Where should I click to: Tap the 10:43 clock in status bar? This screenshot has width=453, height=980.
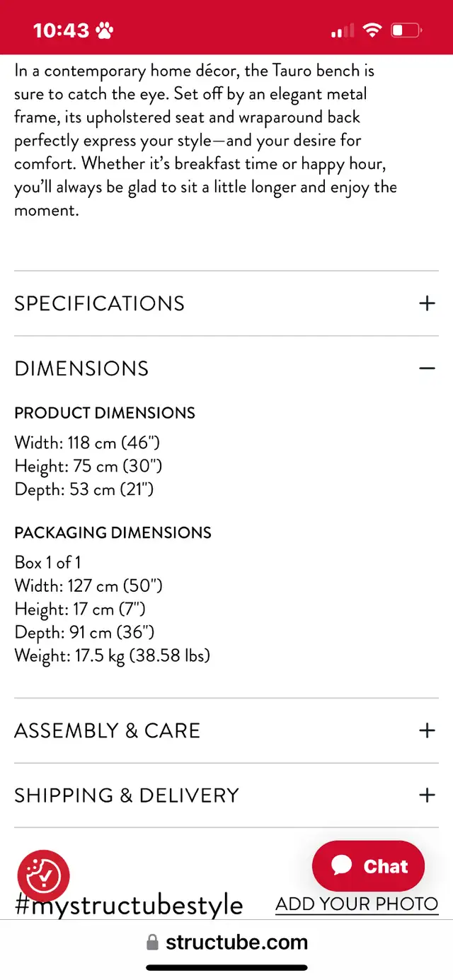[x=62, y=30]
